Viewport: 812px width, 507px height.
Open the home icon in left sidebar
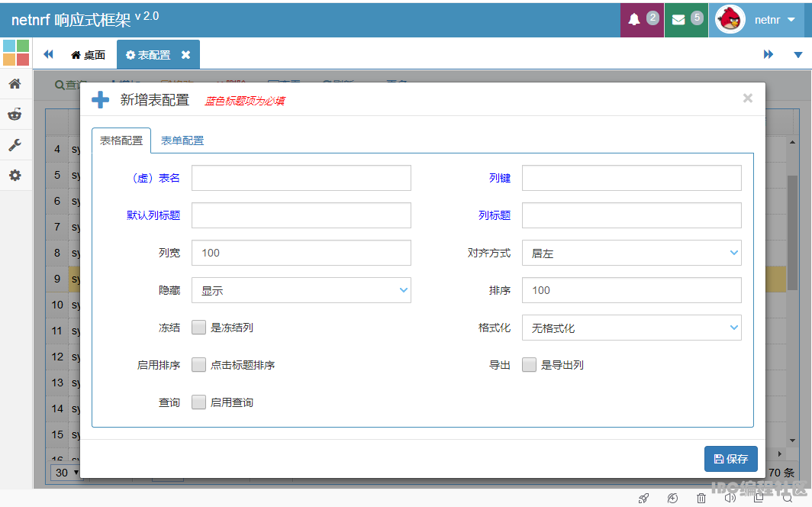click(x=15, y=84)
